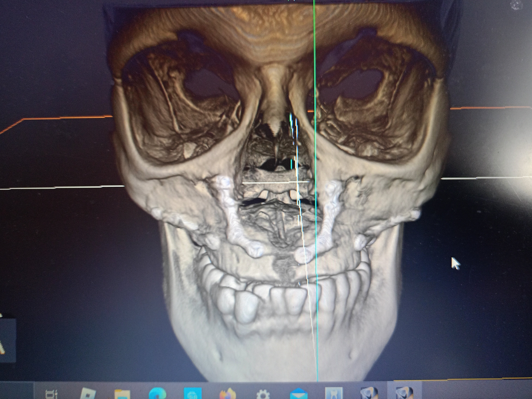This screenshot has height=399, width=532.
Task: Open File Explorer folder icon
Action: (122, 394)
